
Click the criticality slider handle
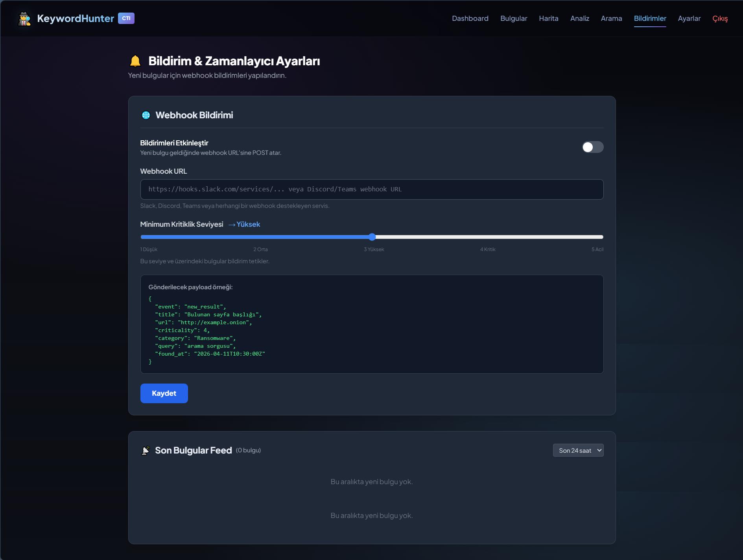(x=372, y=237)
